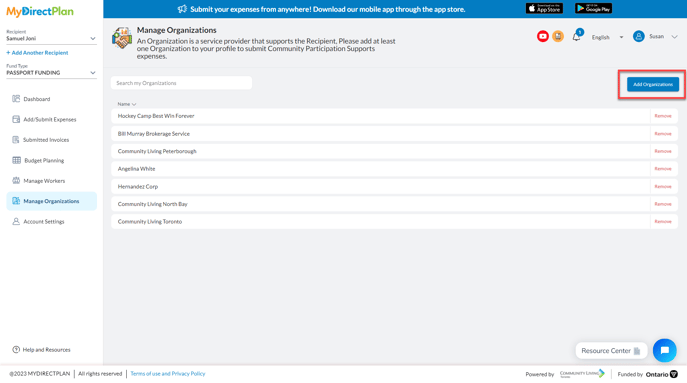
Task: Click Add Another Recipient link
Action: (x=37, y=53)
